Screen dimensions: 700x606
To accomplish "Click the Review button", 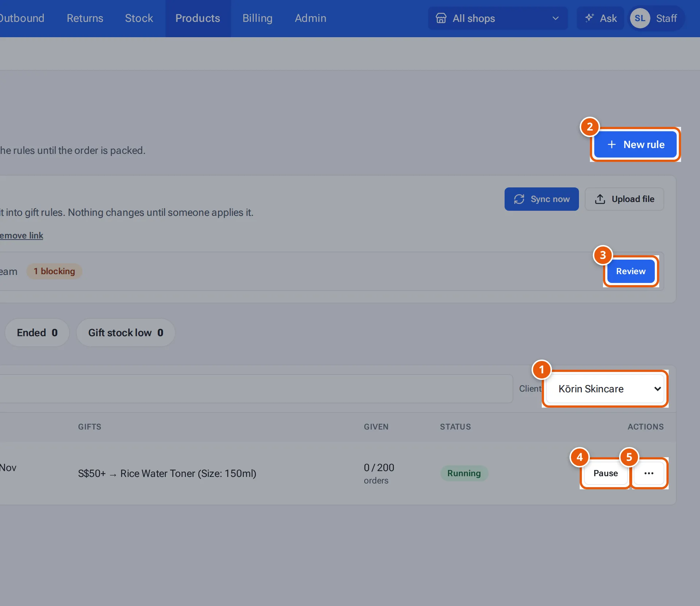I will (631, 271).
